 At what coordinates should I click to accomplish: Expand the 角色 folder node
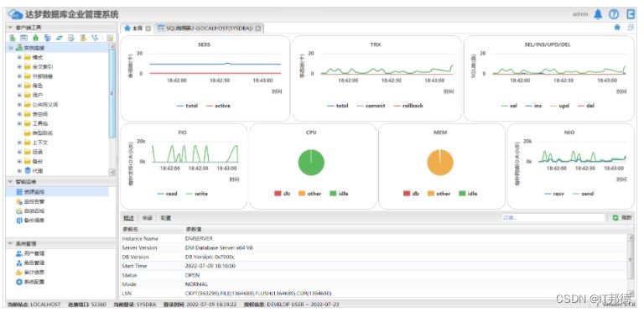pyautogui.click(x=19, y=86)
